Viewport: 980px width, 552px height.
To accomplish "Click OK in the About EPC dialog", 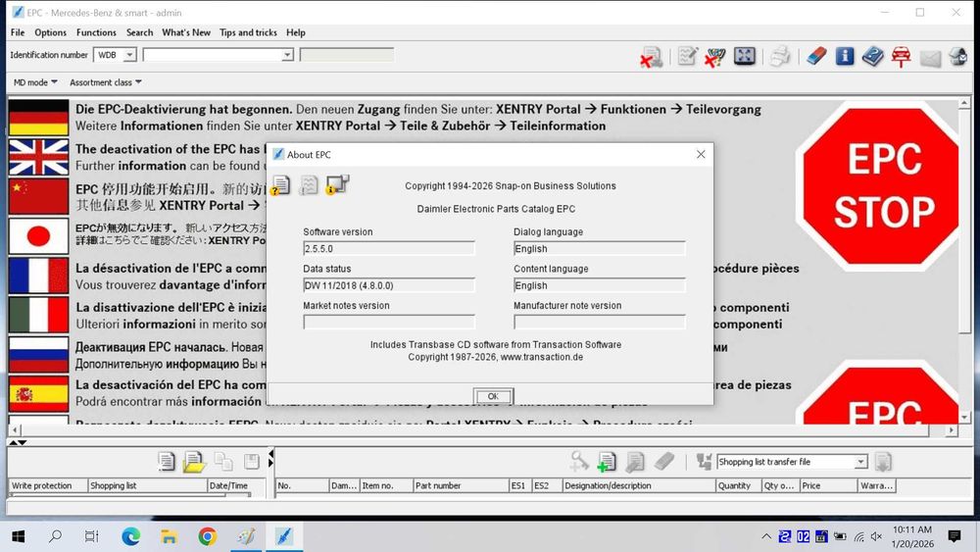I will pyautogui.click(x=493, y=396).
